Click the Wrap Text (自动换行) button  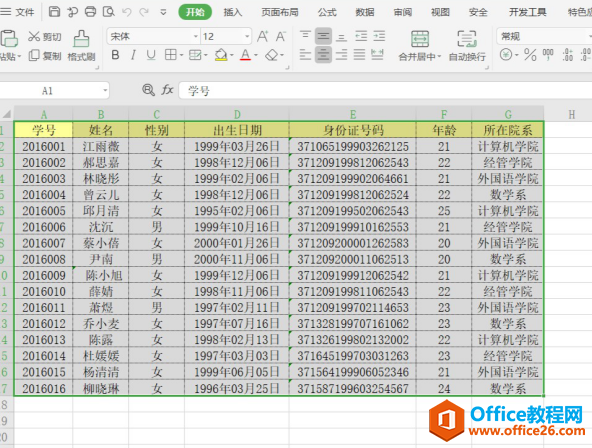[467, 46]
